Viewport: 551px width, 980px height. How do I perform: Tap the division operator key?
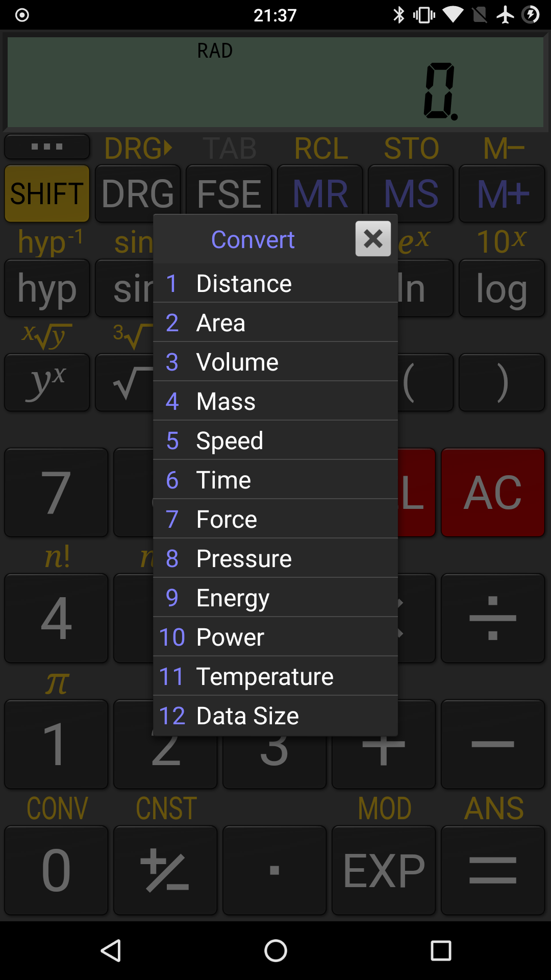pyautogui.click(x=493, y=618)
